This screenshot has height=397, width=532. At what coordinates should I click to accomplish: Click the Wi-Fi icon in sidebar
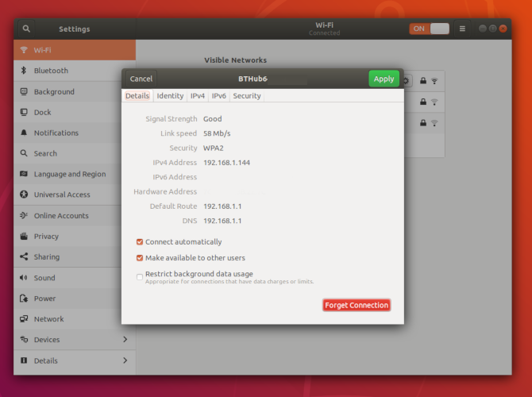click(x=24, y=50)
